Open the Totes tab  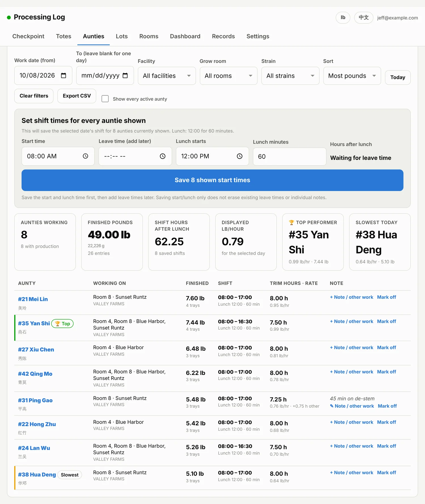click(64, 36)
